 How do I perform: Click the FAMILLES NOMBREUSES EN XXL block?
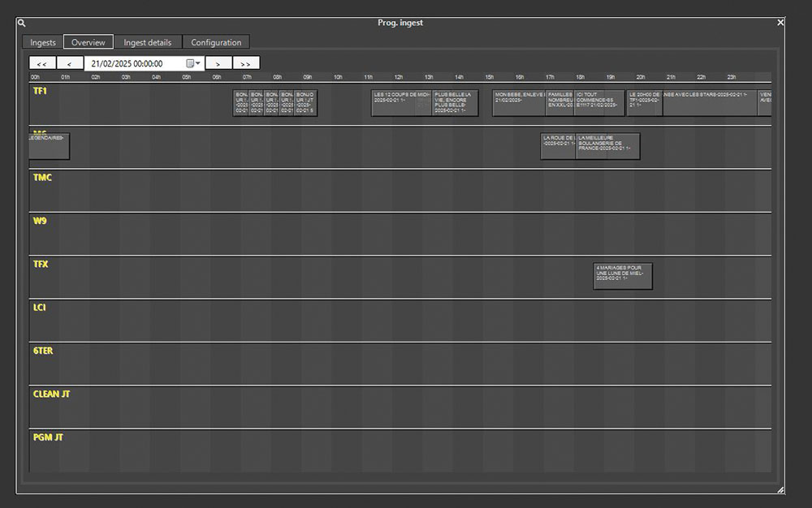(559, 103)
